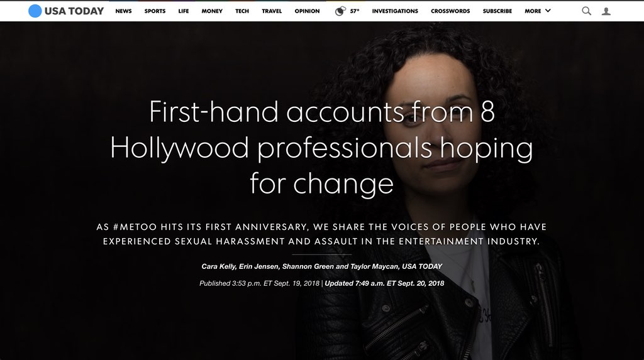Open the search magnifier icon

coord(587,11)
